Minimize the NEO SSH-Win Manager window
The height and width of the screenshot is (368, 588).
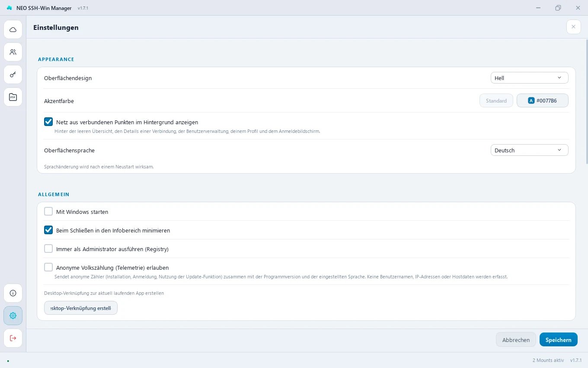click(x=538, y=8)
